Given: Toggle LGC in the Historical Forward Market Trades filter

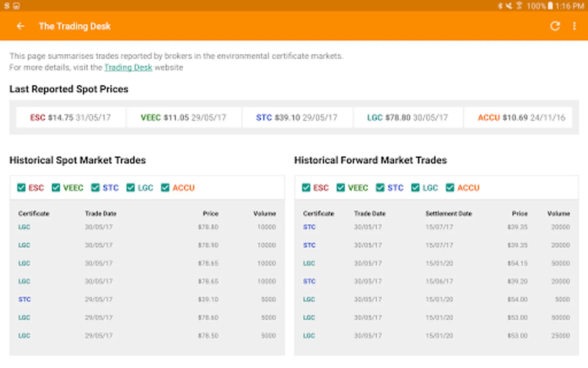Looking at the screenshot, I should click(x=415, y=188).
